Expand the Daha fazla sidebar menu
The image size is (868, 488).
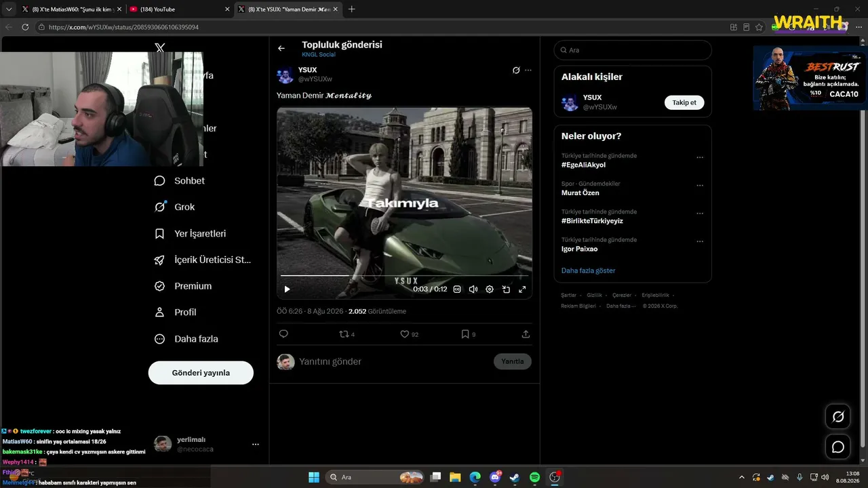pyautogui.click(x=186, y=339)
